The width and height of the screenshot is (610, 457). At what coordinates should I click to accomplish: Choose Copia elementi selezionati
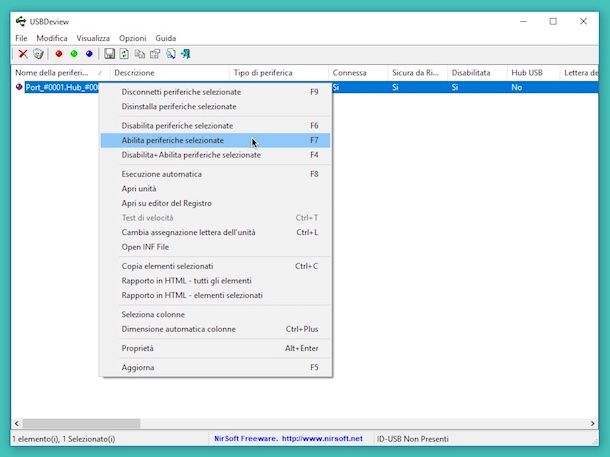(x=216, y=266)
